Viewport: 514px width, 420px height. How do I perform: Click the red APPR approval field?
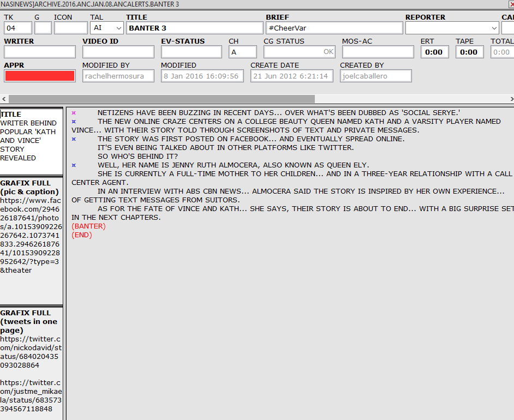[x=40, y=76]
